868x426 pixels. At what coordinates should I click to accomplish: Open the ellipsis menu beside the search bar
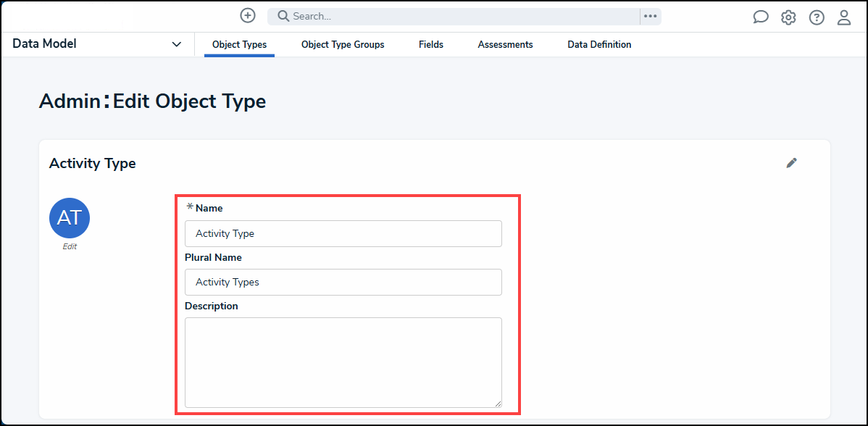tap(649, 16)
